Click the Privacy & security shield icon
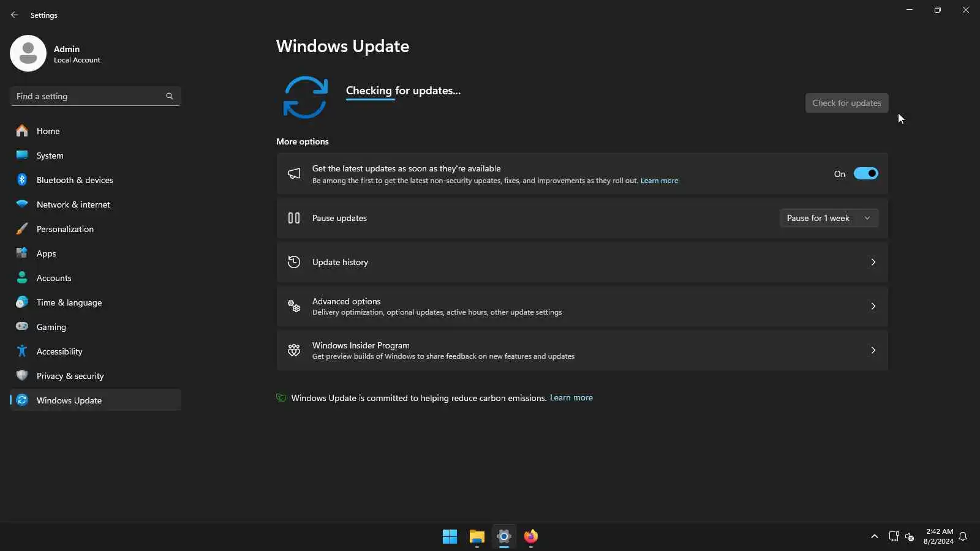This screenshot has height=551, width=980. pyautogui.click(x=22, y=375)
